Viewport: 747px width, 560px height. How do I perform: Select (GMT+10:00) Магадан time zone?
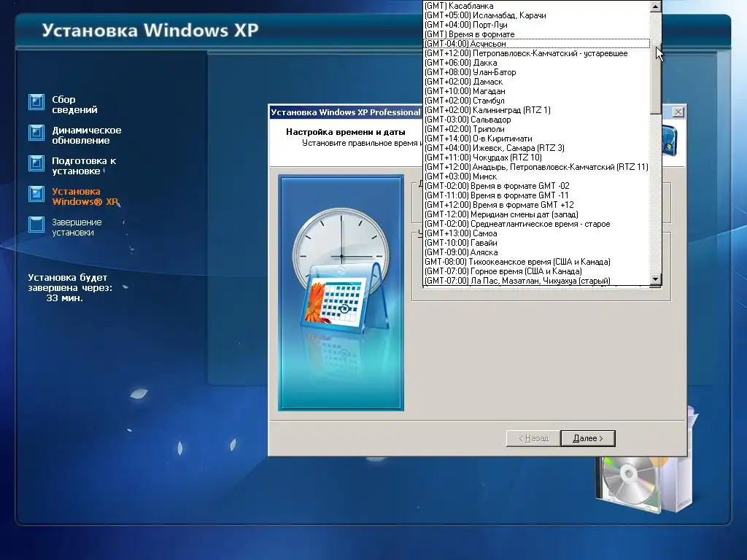pyautogui.click(x=536, y=91)
